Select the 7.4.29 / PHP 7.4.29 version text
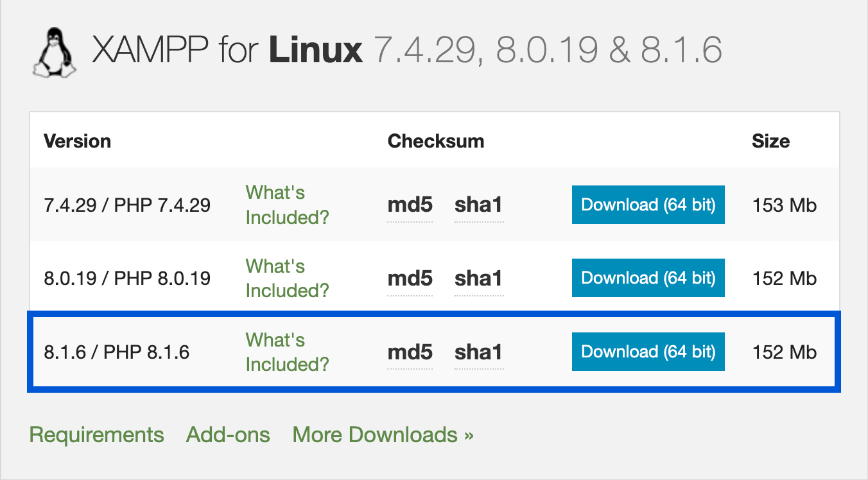 pyautogui.click(x=127, y=205)
